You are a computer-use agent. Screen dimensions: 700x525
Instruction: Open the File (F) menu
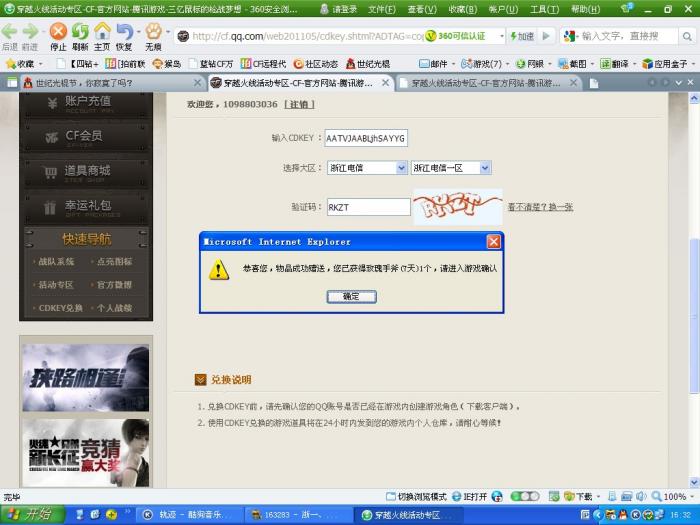382,9
